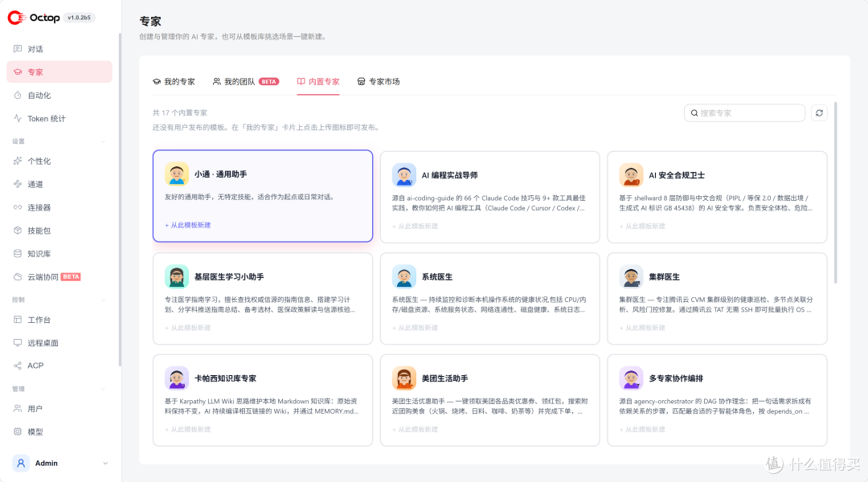The width and height of the screenshot is (868, 482).
Task: Click 系统医生 avatar
Action: (404, 276)
